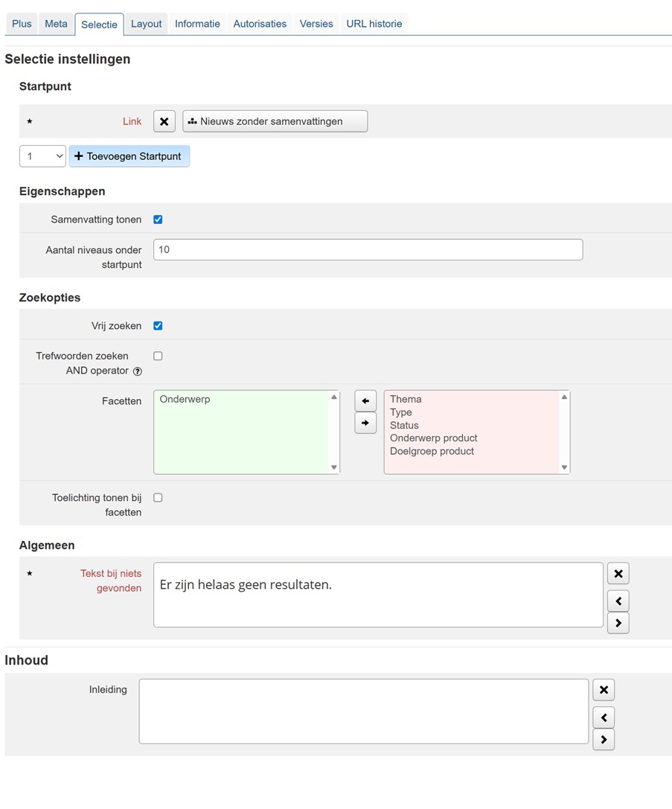
Task: Move facet left with the left arrow button
Action: click(x=365, y=400)
